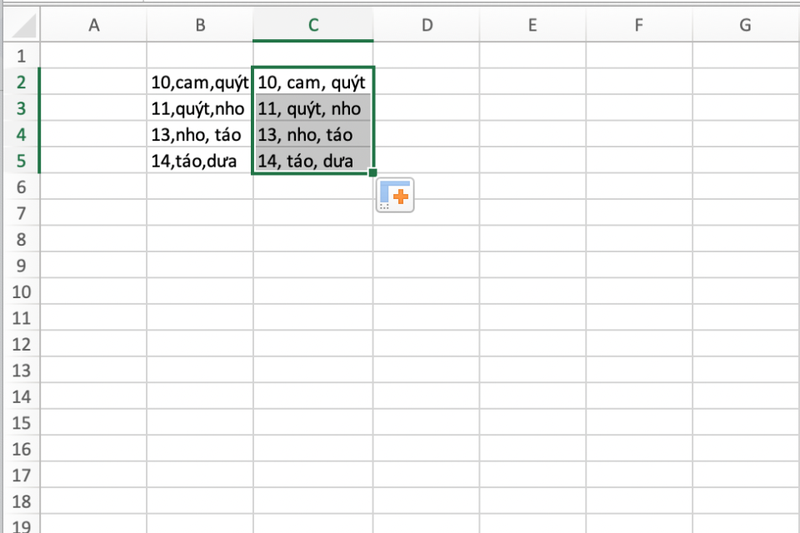Viewport: 800px width, 533px height.
Task: Click empty cell D12
Action: click(x=427, y=344)
